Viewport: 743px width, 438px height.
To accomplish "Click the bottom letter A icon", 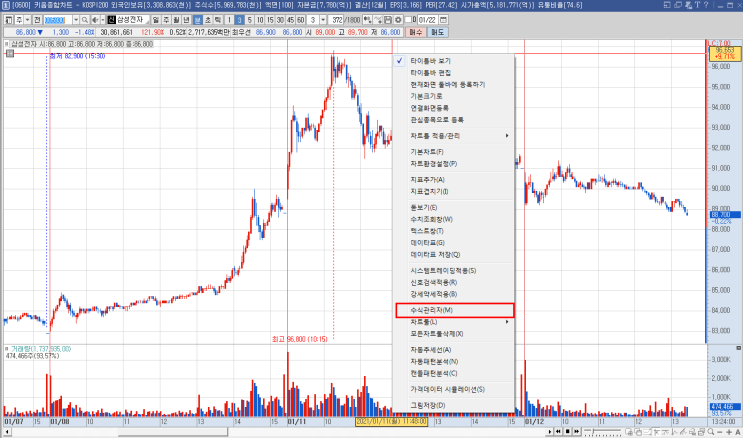I will [x=738, y=432].
